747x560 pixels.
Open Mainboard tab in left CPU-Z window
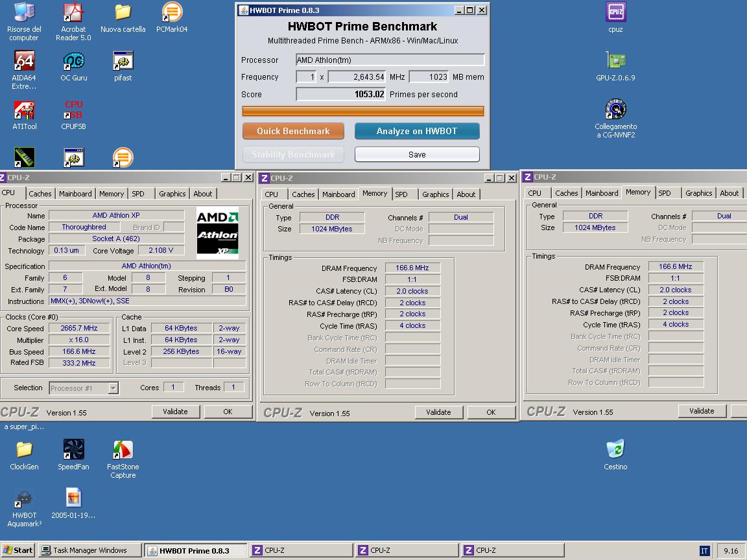tap(75, 194)
